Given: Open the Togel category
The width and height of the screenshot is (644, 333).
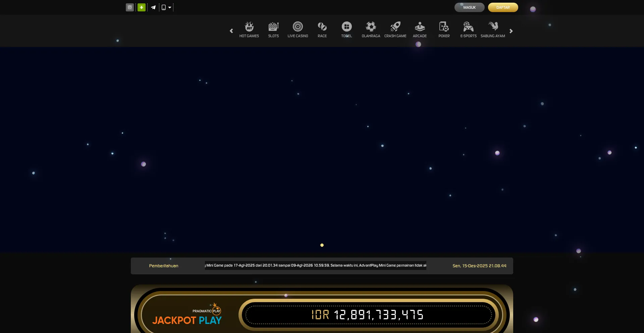Looking at the screenshot, I should click(347, 30).
